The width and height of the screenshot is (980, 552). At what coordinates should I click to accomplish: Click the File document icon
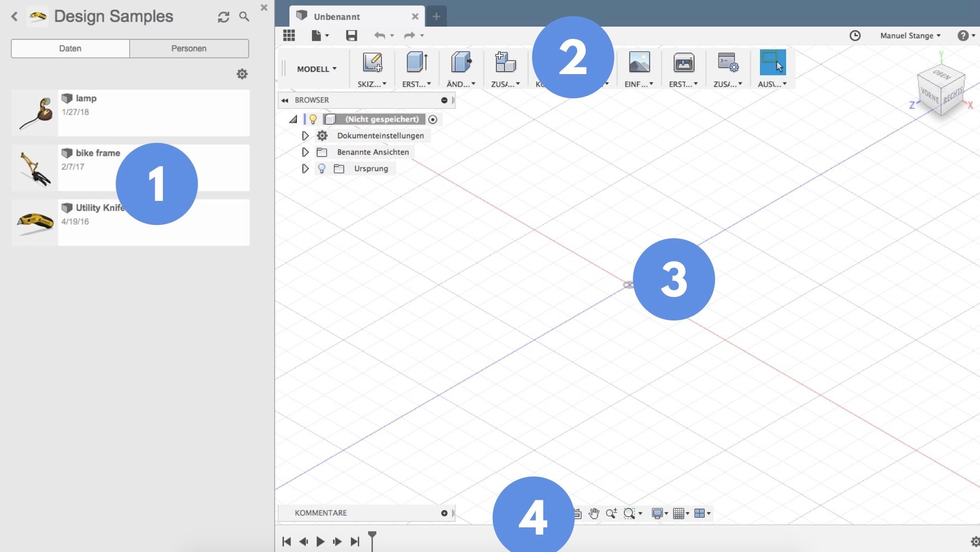316,35
